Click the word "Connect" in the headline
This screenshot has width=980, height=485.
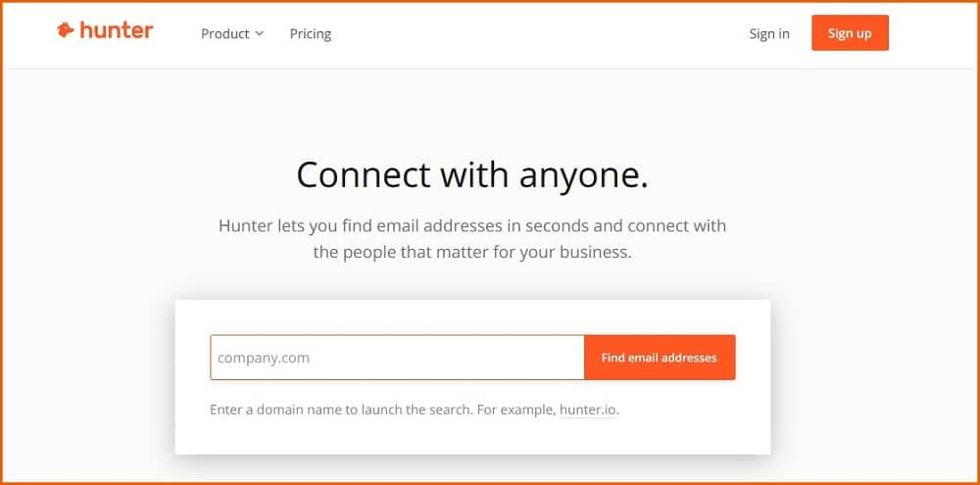[x=363, y=175]
